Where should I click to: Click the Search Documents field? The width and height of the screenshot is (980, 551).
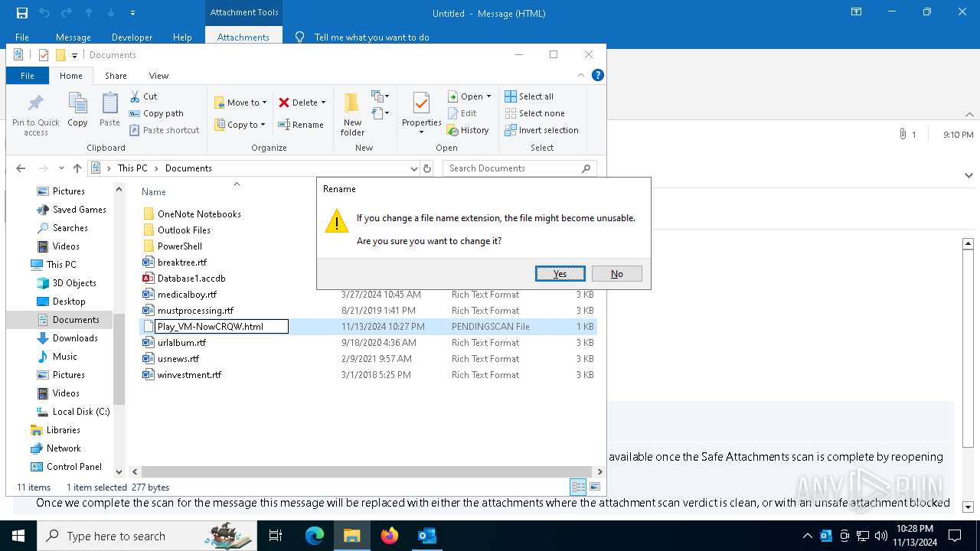coord(519,168)
